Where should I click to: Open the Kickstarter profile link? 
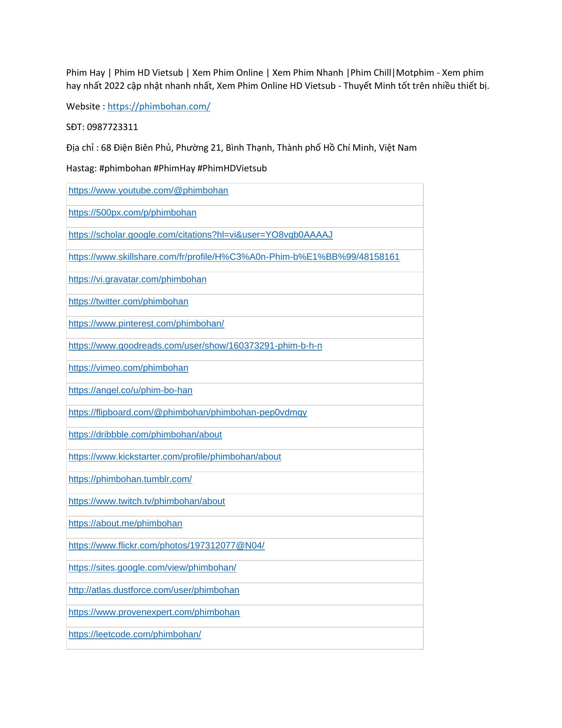[175, 457]
